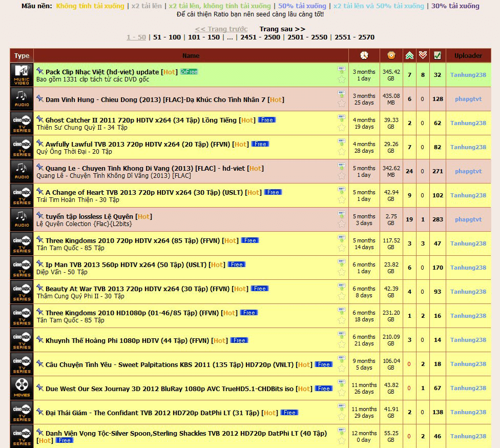Download icon for Awfully Lawful TVB row
This screenshot has height=448, width=500.
(342, 142)
